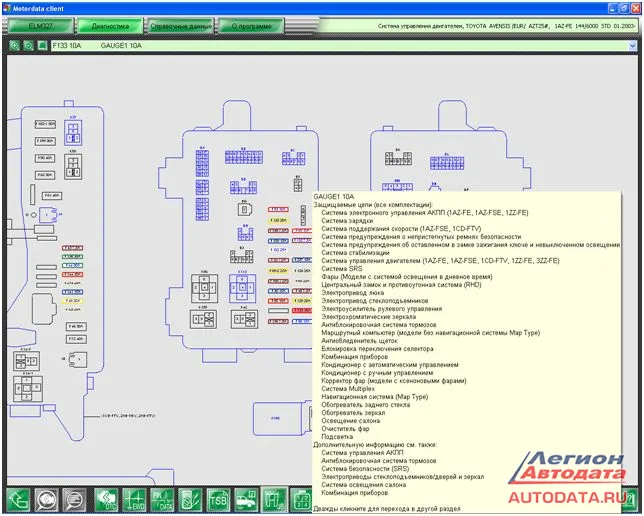Open the ELM327 tab
Image resolution: width=644 pixels, height=516 pixels.
coord(41,26)
